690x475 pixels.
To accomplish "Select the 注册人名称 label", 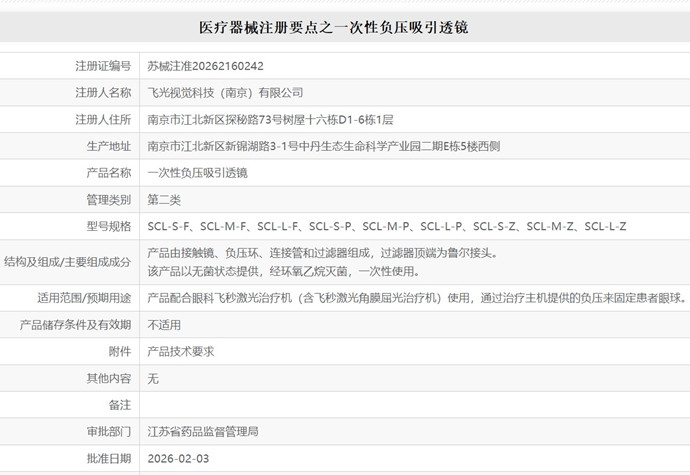I will [103, 93].
